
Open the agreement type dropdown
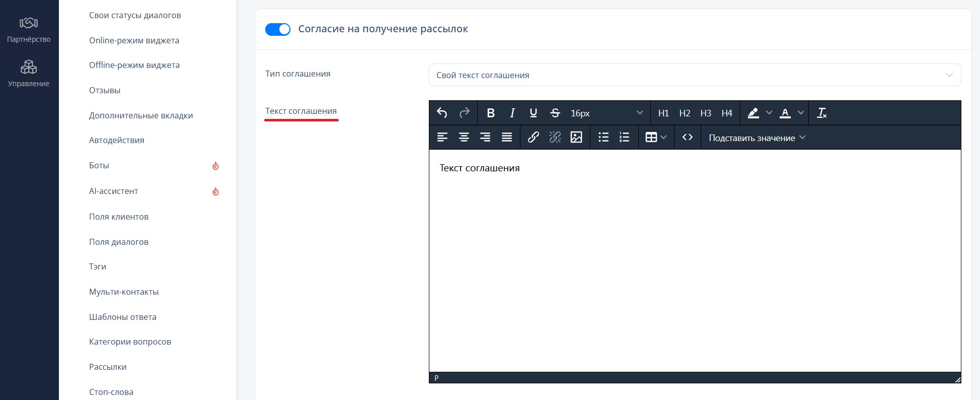click(695, 75)
